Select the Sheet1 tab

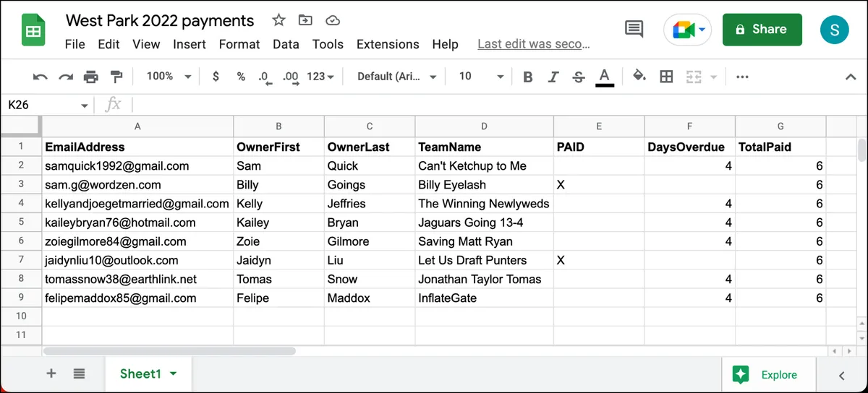coord(148,374)
